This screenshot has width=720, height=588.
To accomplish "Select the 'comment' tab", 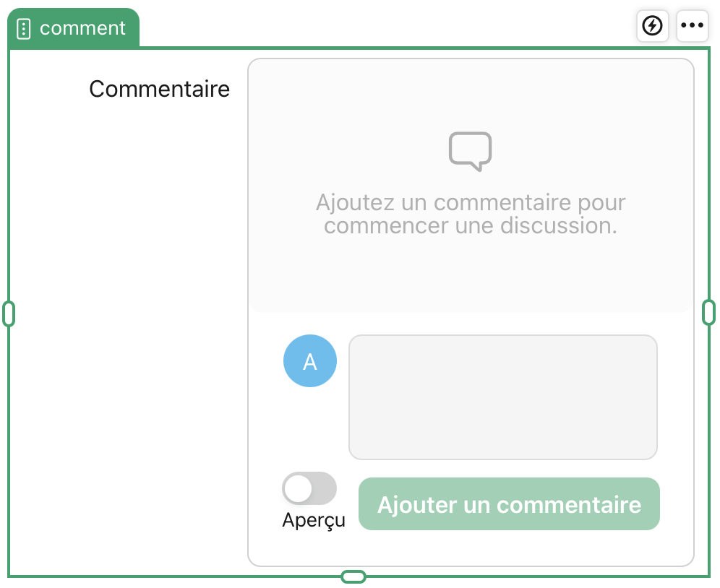I will click(72, 29).
